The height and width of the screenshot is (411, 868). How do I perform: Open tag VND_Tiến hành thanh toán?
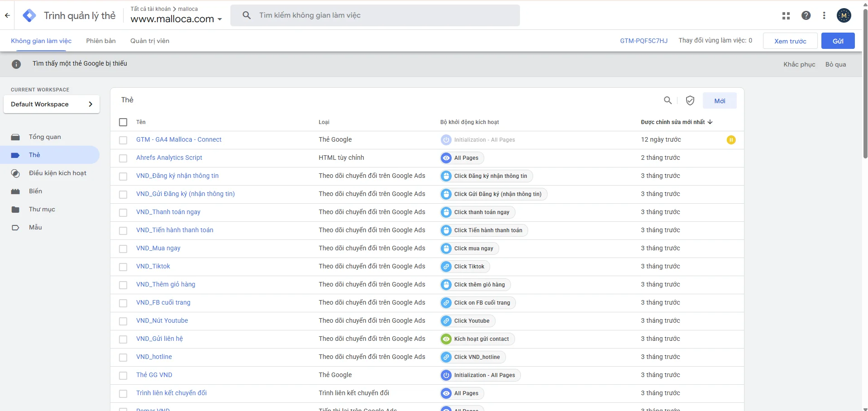[x=175, y=230]
